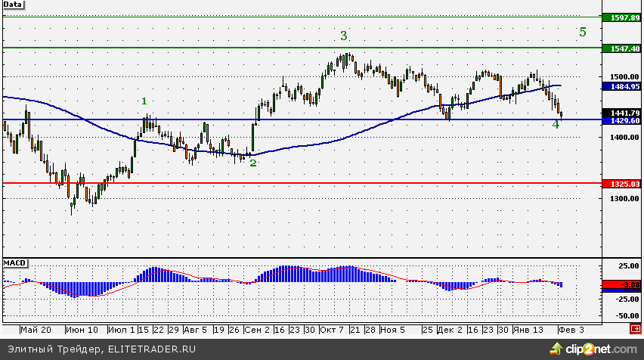Image resolution: width=644 pixels, height=360 pixels.
Task: Click the green wave label 1
Action: pyautogui.click(x=144, y=101)
